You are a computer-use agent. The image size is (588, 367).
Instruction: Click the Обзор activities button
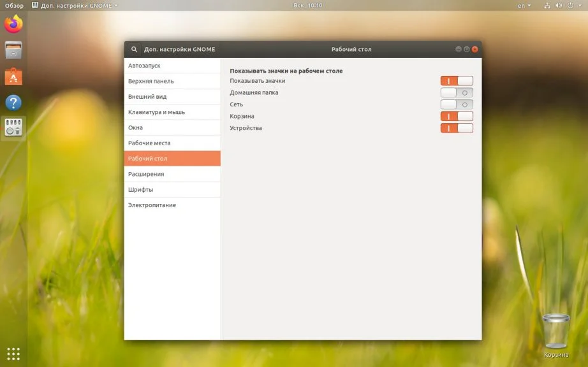(x=14, y=5)
